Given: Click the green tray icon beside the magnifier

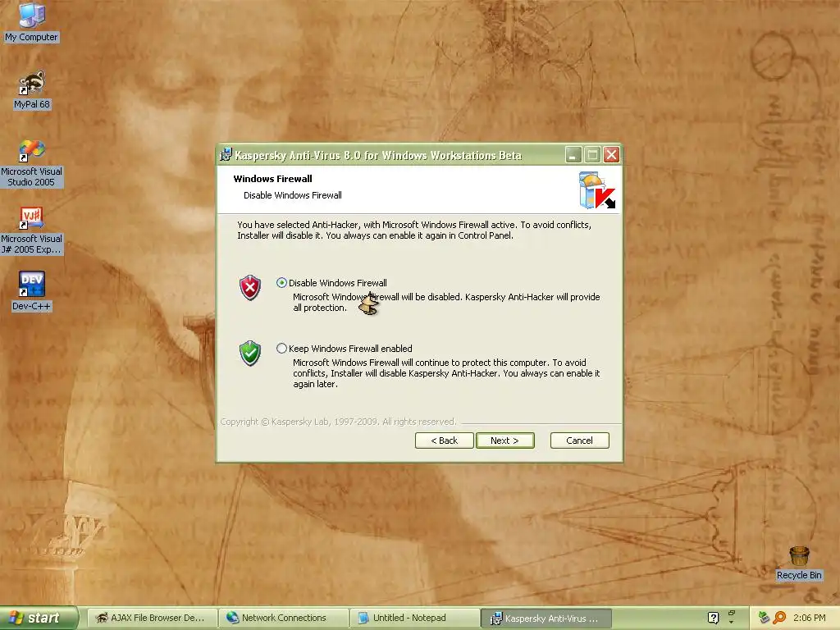Looking at the screenshot, I should point(764,618).
